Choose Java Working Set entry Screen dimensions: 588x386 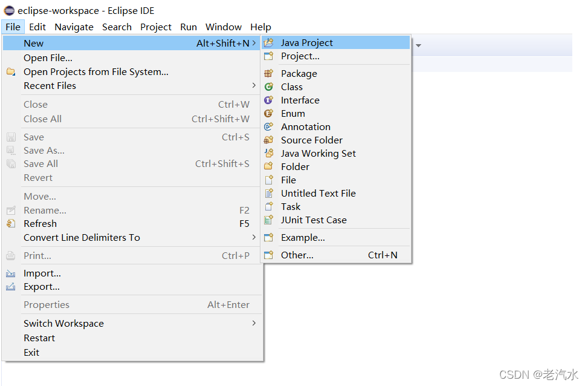tap(337, 153)
